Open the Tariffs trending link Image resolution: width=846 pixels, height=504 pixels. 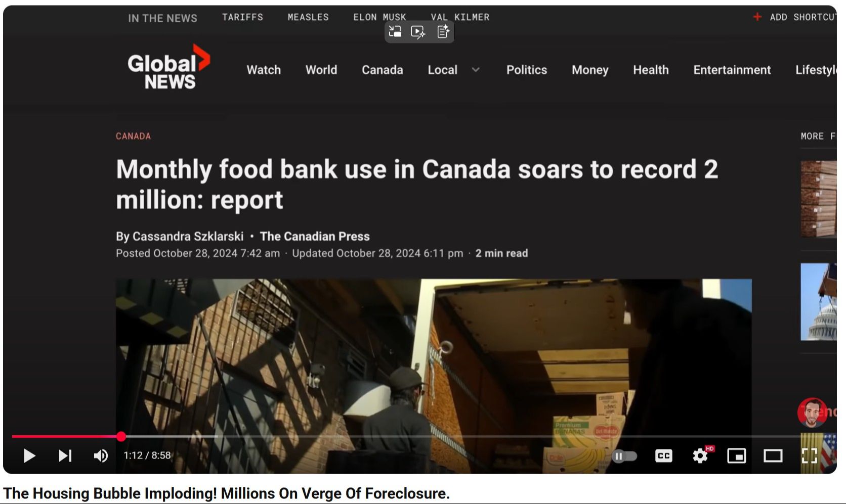pos(242,17)
